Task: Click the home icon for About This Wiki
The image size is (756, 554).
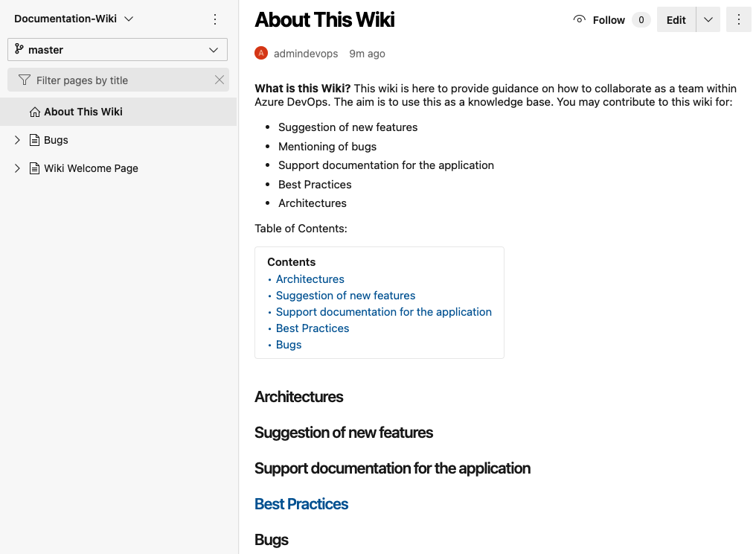Action: click(x=34, y=112)
